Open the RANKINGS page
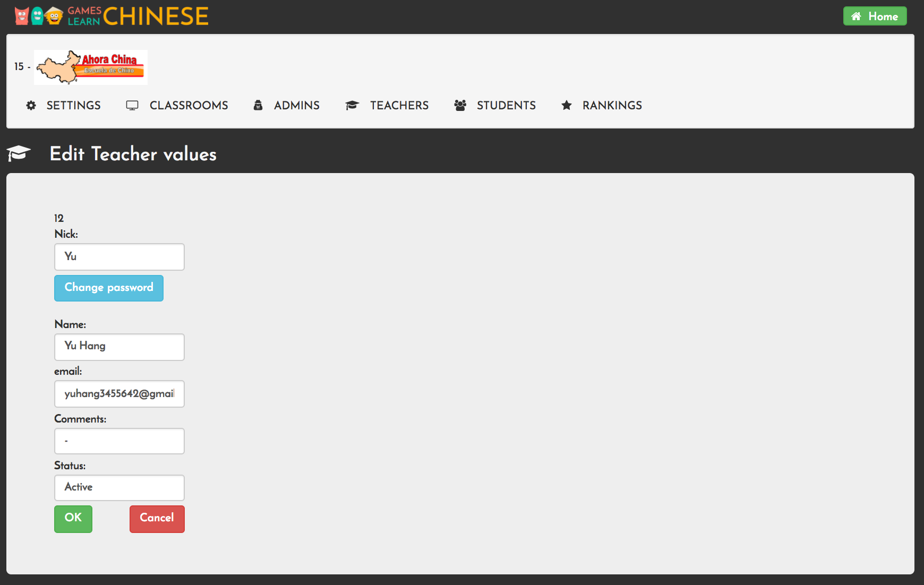 612,106
